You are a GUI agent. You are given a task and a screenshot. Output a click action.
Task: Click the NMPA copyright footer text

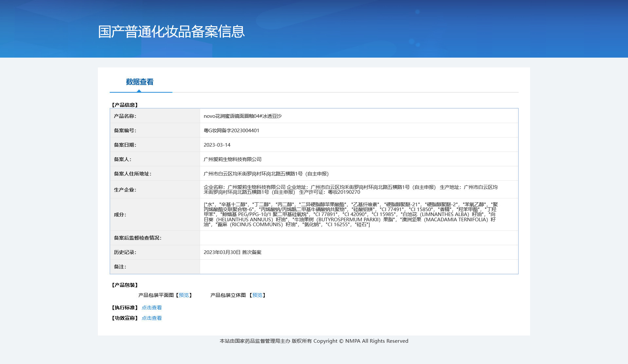coord(314,341)
